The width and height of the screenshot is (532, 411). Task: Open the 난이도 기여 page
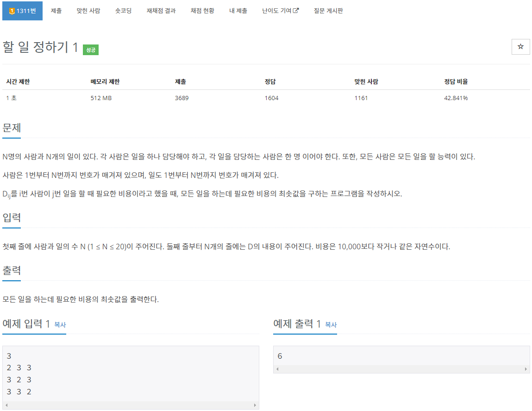(277, 10)
